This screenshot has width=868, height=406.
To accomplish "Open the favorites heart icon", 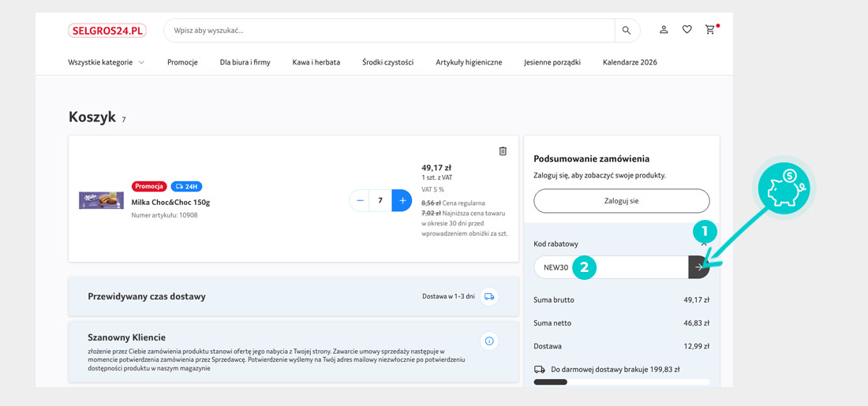I will [x=687, y=30].
